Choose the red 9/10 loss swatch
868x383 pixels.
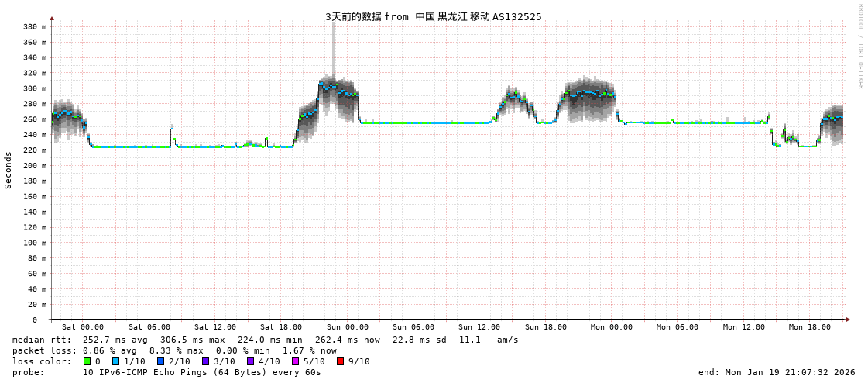click(x=340, y=361)
